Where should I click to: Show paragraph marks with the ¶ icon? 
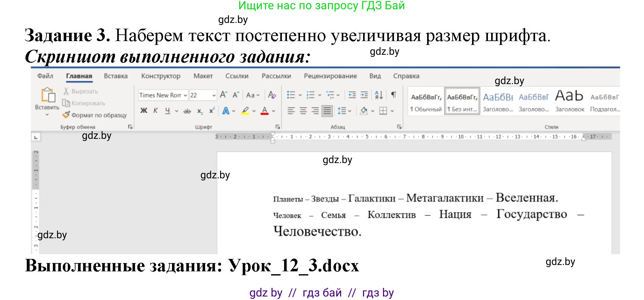(394, 95)
